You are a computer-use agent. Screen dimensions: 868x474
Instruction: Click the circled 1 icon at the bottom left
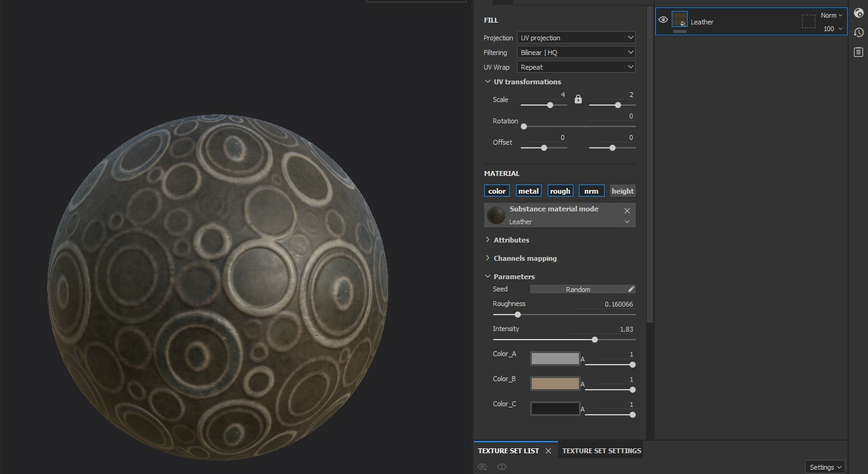pyautogui.click(x=501, y=466)
